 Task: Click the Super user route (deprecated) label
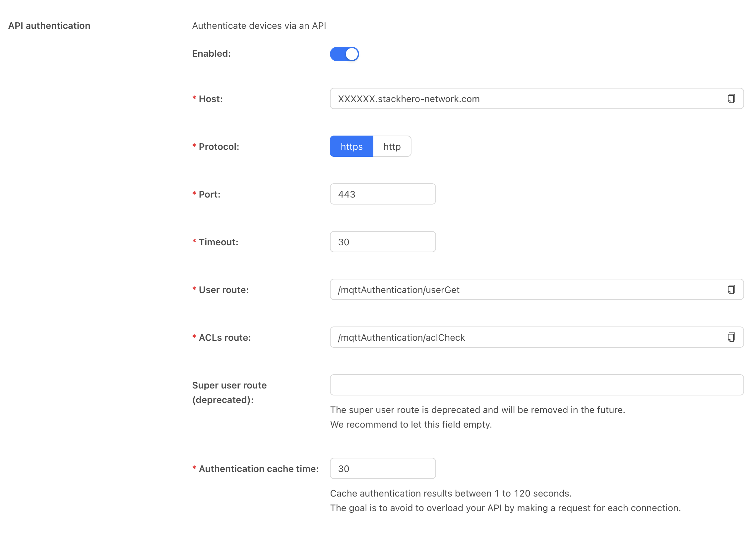(229, 392)
